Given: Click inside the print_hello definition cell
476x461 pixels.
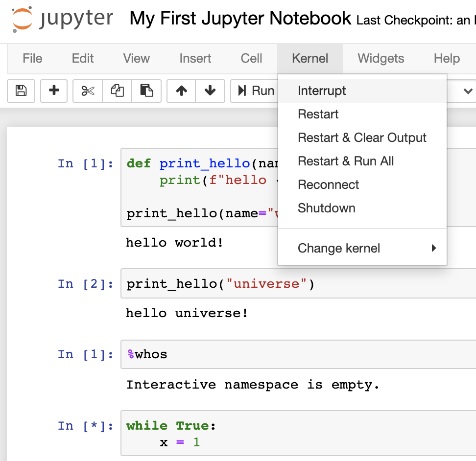Looking at the screenshot, I should pos(199,187).
